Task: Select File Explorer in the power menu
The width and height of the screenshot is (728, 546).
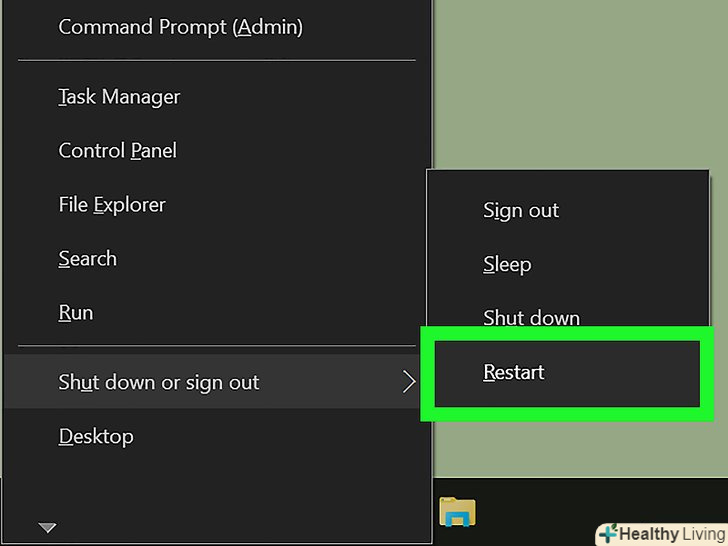Action: (112, 205)
